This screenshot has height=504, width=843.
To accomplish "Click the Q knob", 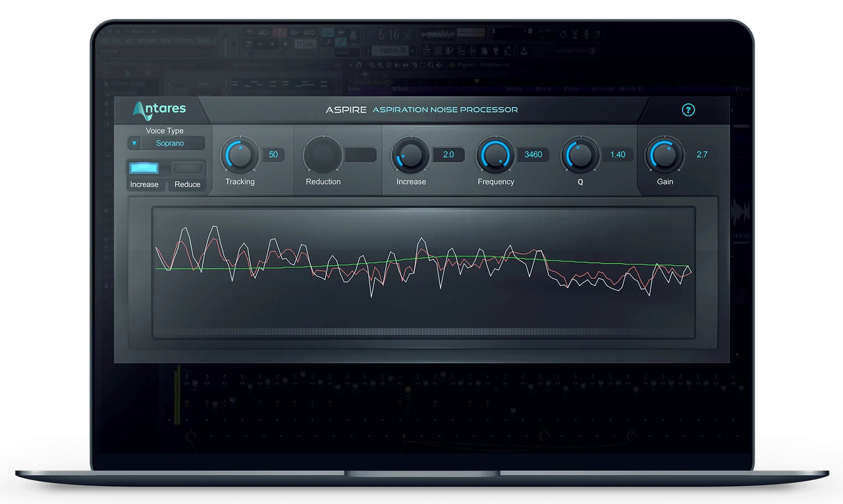I will (x=580, y=155).
